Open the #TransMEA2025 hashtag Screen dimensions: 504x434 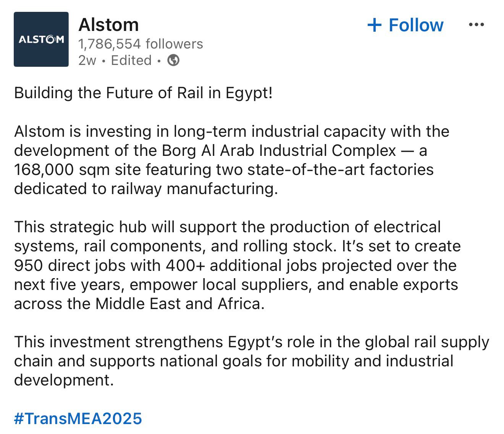[78, 418]
